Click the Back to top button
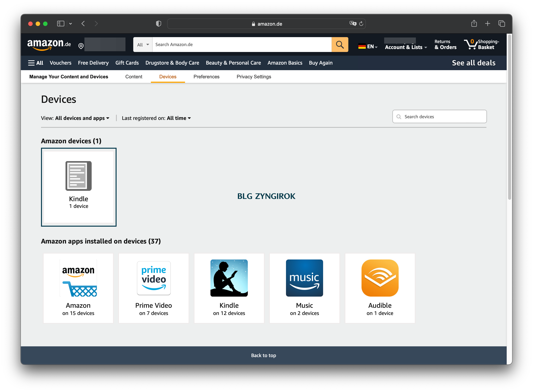Screen dimensions: 533x392 (x=263, y=355)
